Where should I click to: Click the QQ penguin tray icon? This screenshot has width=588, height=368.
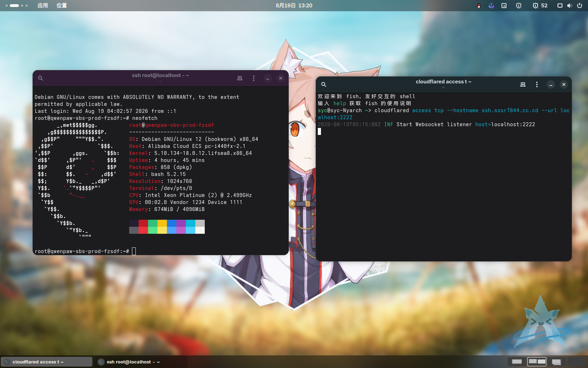tap(479, 6)
